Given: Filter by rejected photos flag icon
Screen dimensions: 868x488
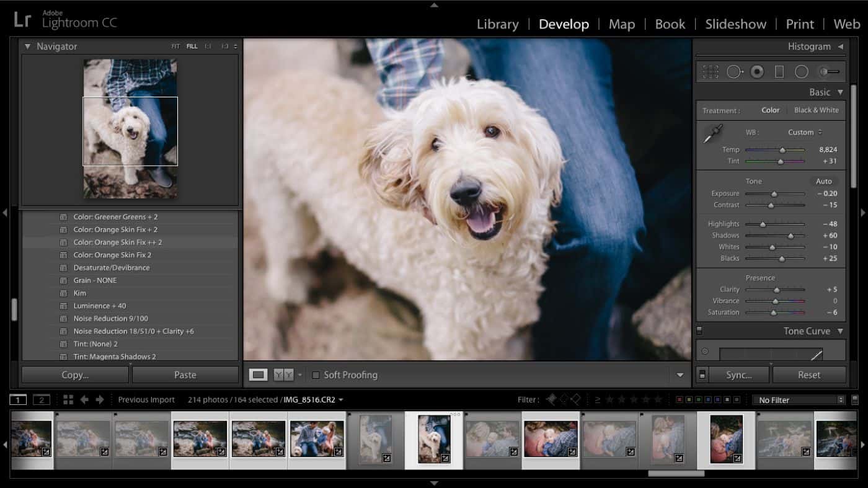Looking at the screenshot, I should click(576, 400).
